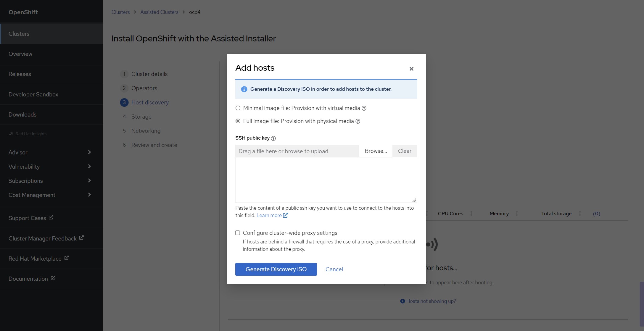Click Hosts not showing up? link
The height and width of the screenshot is (331, 644).
[431, 301]
